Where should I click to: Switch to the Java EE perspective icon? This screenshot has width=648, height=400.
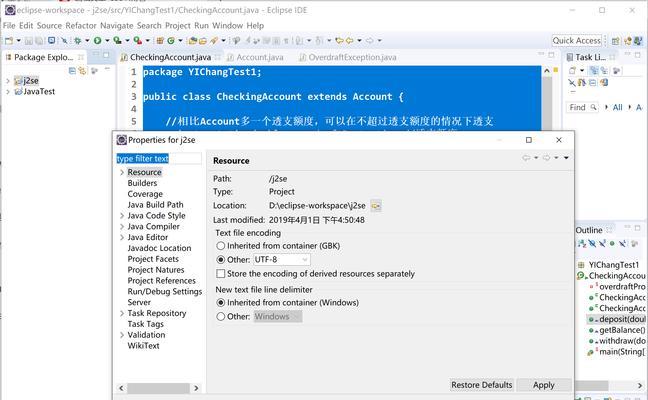pyautogui.click(x=628, y=41)
